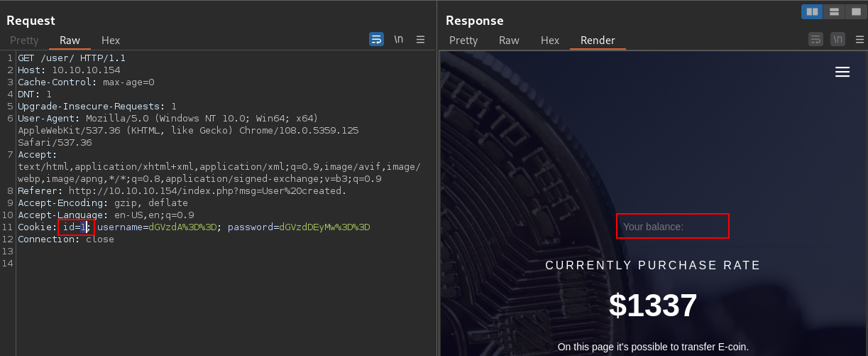Click the GET /user/ request line
868x356 pixels.
[x=72, y=58]
